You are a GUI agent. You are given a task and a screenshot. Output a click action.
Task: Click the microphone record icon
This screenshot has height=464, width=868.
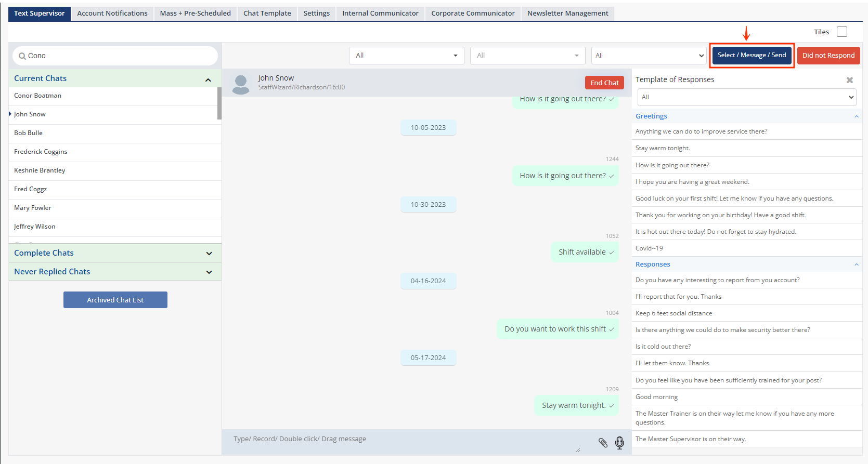[x=619, y=443]
